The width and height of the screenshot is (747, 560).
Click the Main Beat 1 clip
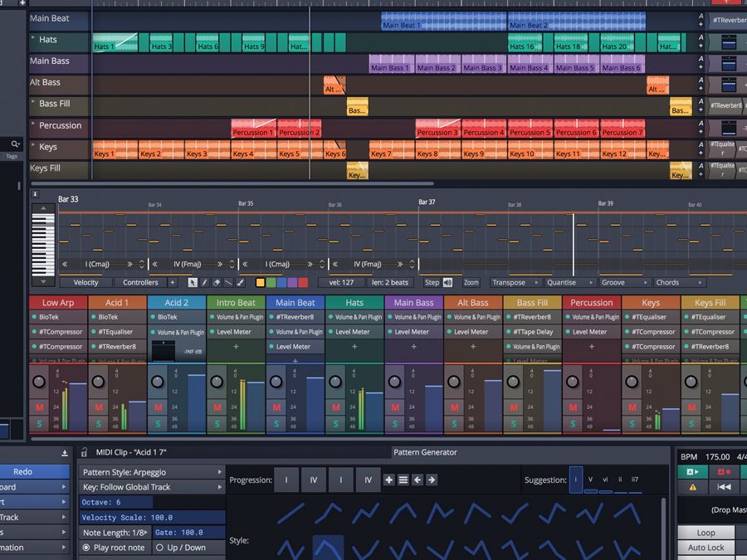(443, 21)
